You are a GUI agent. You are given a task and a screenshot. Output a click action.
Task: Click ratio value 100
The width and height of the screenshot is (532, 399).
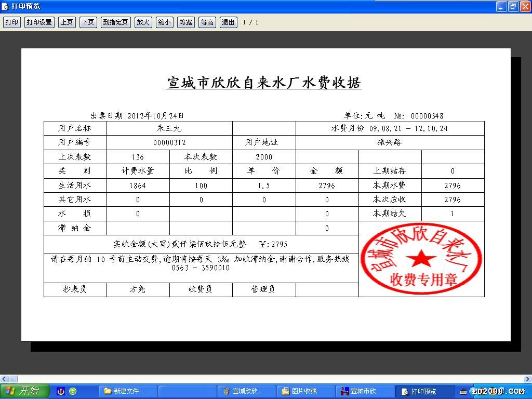point(201,185)
